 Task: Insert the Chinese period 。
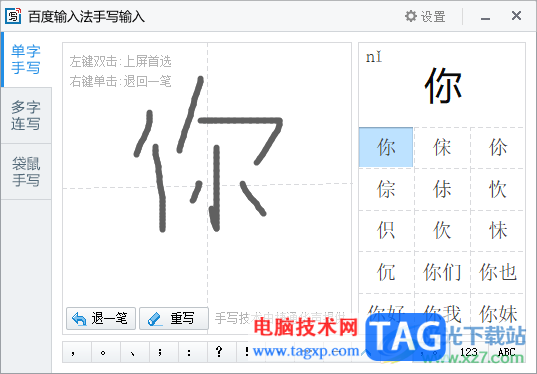tap(106, 352)
